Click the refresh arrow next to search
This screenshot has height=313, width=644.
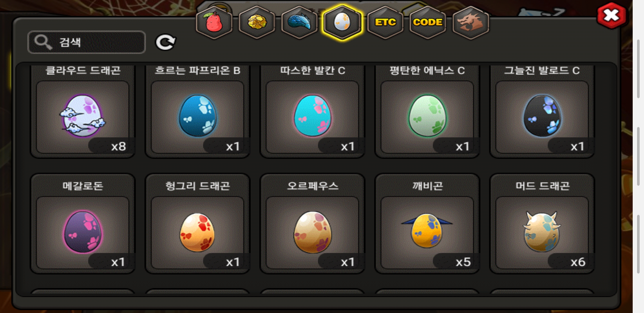[165, 42]
